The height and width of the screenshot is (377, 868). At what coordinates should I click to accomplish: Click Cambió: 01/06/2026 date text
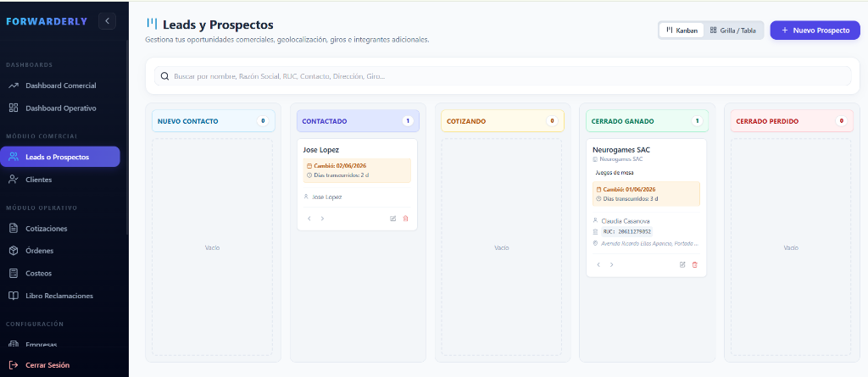point(630,189)
